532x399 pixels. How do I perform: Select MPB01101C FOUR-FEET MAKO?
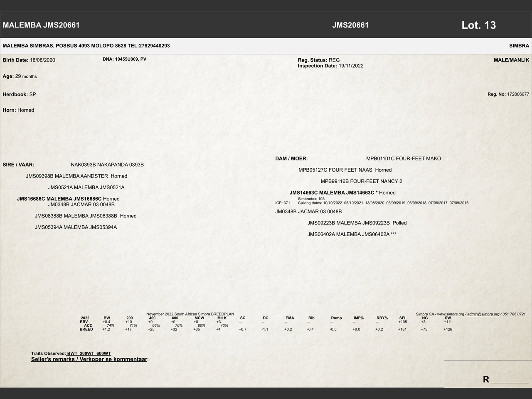click(404, 159)
